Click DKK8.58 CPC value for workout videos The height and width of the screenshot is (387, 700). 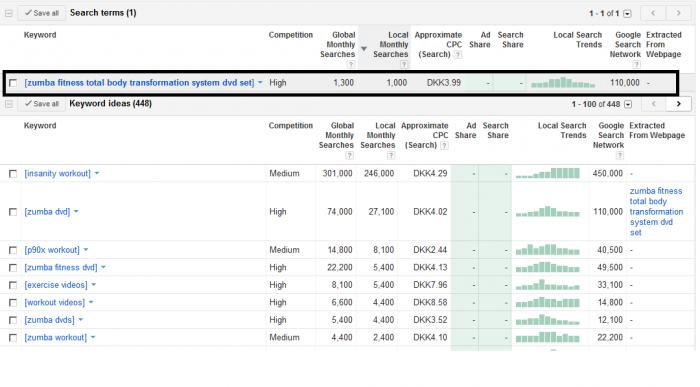pos(430,302)
